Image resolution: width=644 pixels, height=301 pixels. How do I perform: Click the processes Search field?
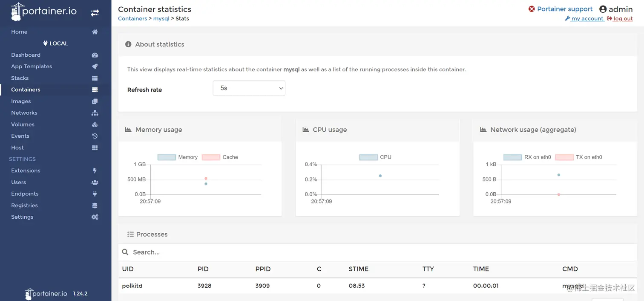click(x=375, y=252)
